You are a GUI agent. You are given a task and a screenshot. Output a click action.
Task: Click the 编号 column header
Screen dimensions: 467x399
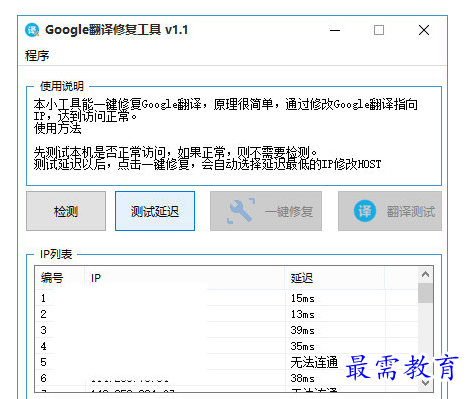[59, 278]
